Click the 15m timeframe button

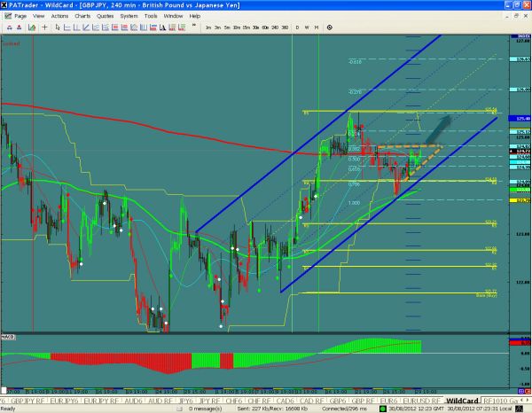(246, 28)
